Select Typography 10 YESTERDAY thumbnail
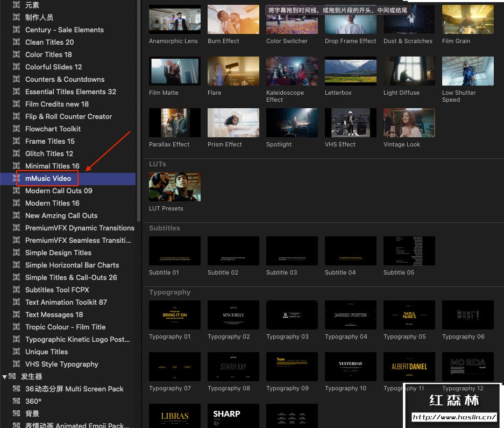Image resolution: width=504 pixels, height=428 pixels. coord(351,367)
